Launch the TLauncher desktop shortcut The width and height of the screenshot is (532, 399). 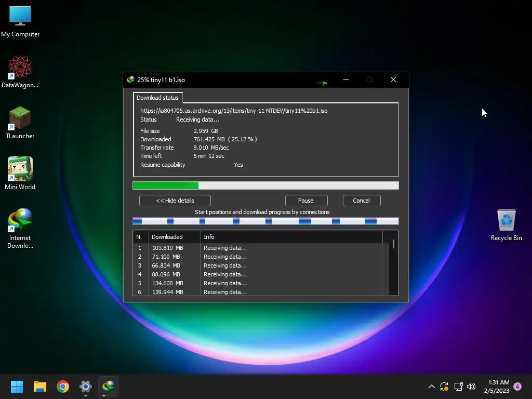(20, 123)
